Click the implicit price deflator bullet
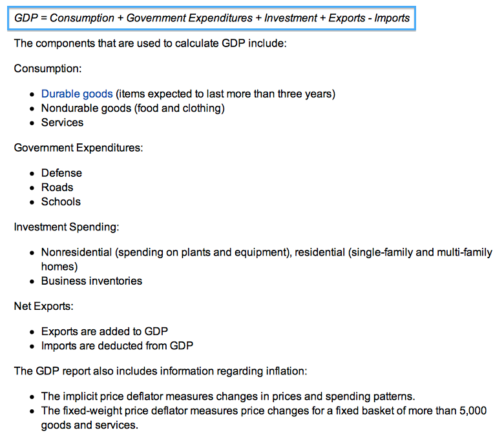Screen dimensions: 504x437 pos(228,396)
